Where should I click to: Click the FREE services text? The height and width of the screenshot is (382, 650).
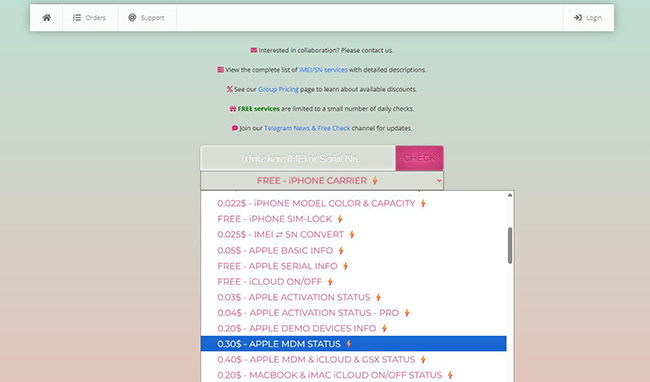click(258, 109)
